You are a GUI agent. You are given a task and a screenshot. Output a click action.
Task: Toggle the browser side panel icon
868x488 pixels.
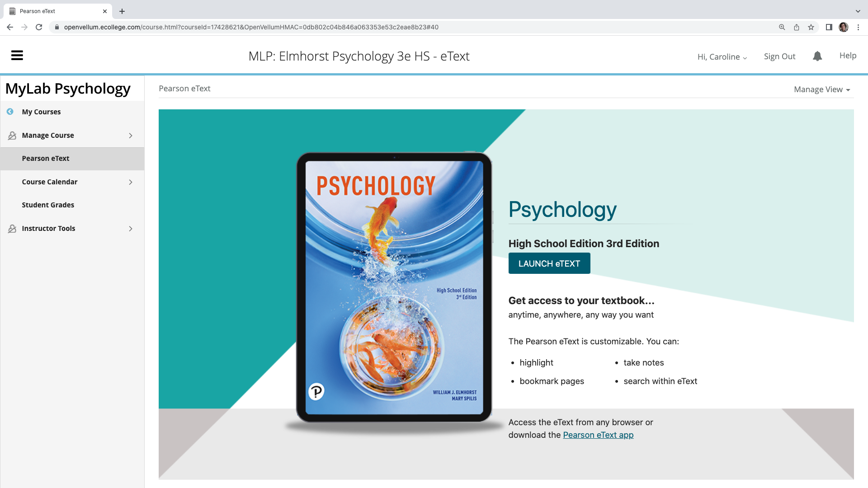tap(829, 27)
